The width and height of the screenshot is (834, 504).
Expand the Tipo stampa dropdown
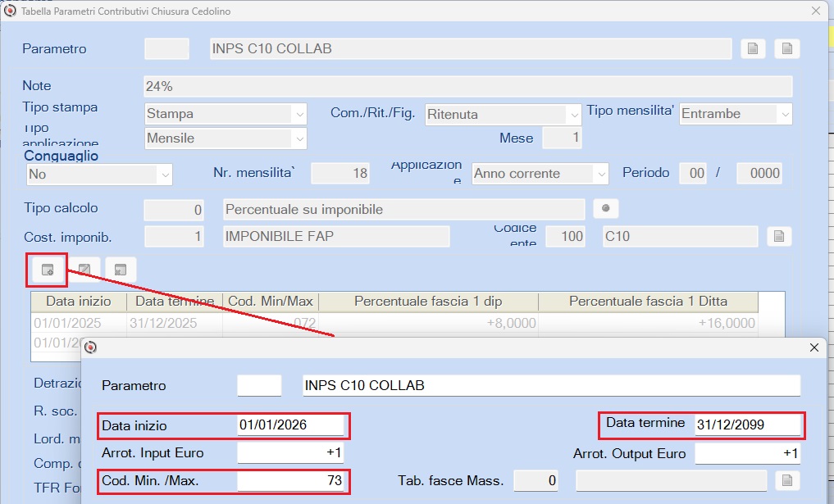coord(299,114)
